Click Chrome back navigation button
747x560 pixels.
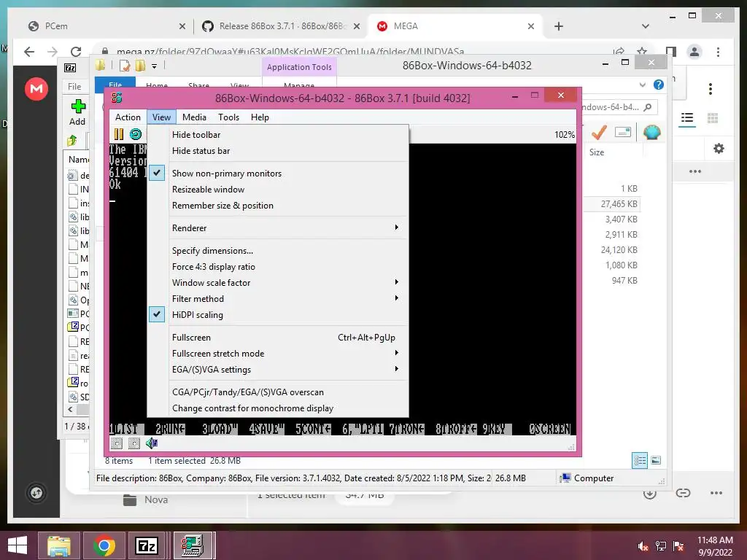pos(29,52)
